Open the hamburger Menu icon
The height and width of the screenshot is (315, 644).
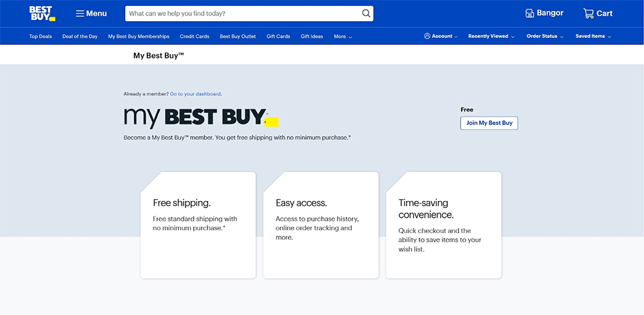(x=80, y=14)
